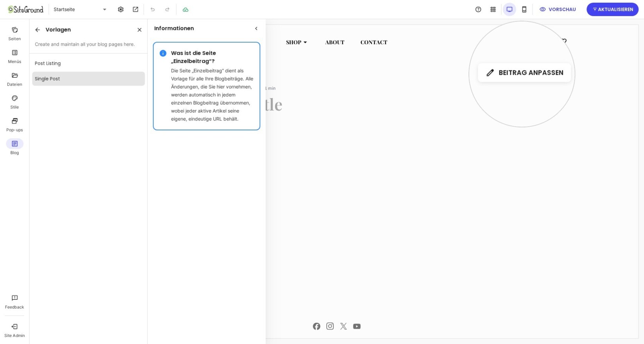The width and height of the screenshot is (644, 344).
Task: Open page settings gear icon
Action: (x=121, y=9)
